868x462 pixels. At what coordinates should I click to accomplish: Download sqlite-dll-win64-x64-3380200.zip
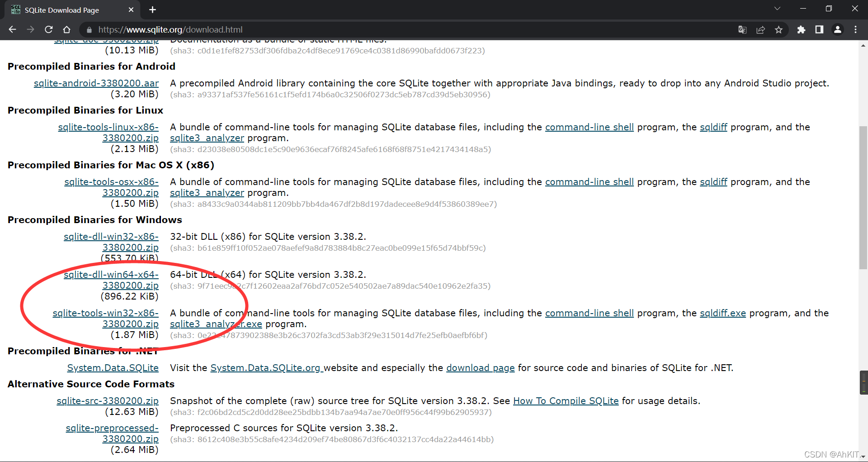point(111,280)
